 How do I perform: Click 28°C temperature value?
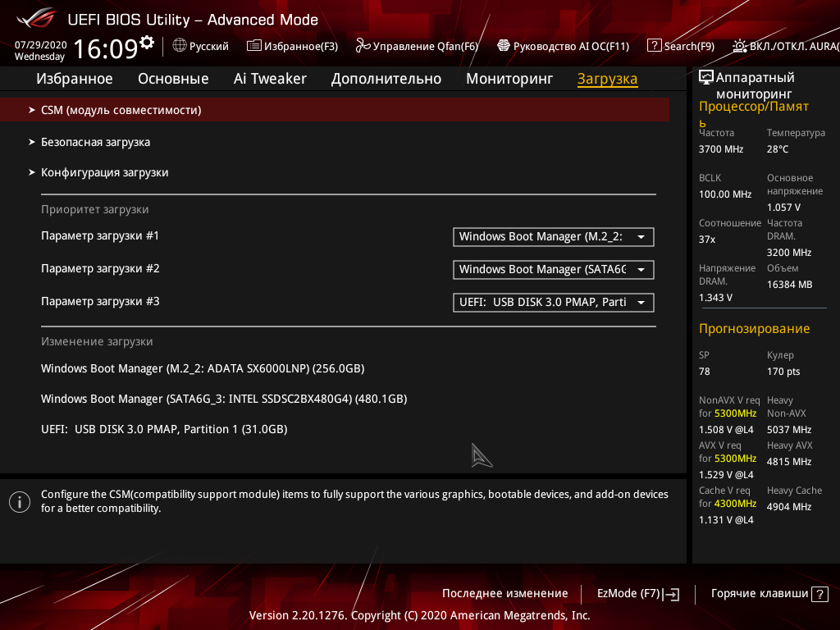pyautogui.click(x=778, y=149)
